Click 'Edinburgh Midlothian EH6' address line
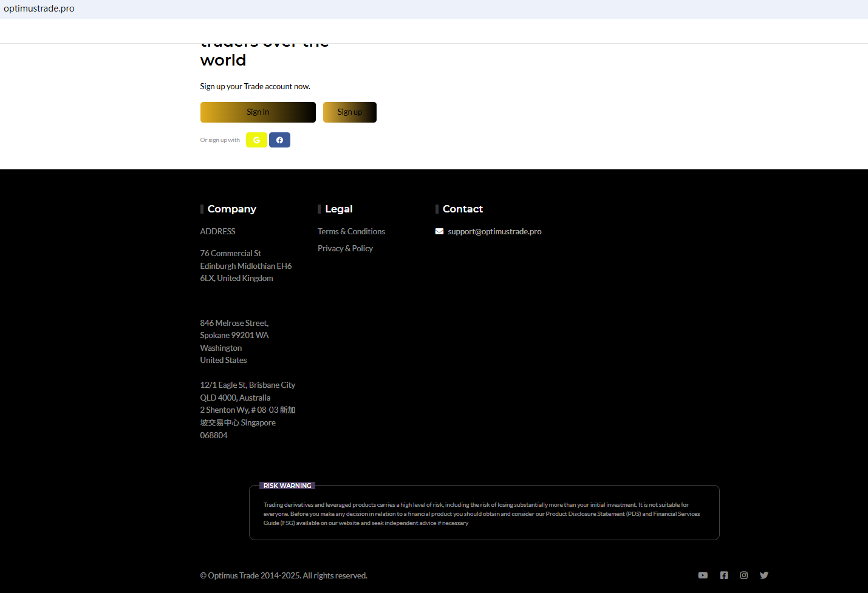Viewport: 868px width, 593px height. 246,266
